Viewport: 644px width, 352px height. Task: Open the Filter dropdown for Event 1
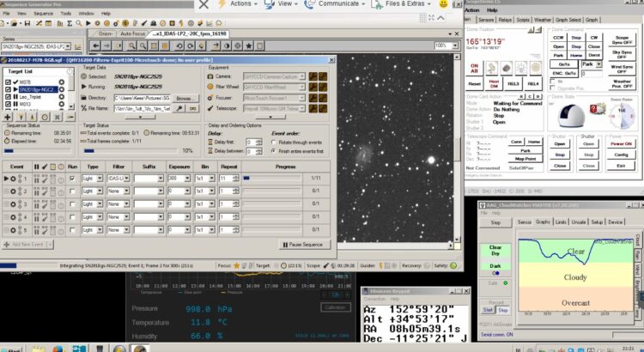coord(127,179)
